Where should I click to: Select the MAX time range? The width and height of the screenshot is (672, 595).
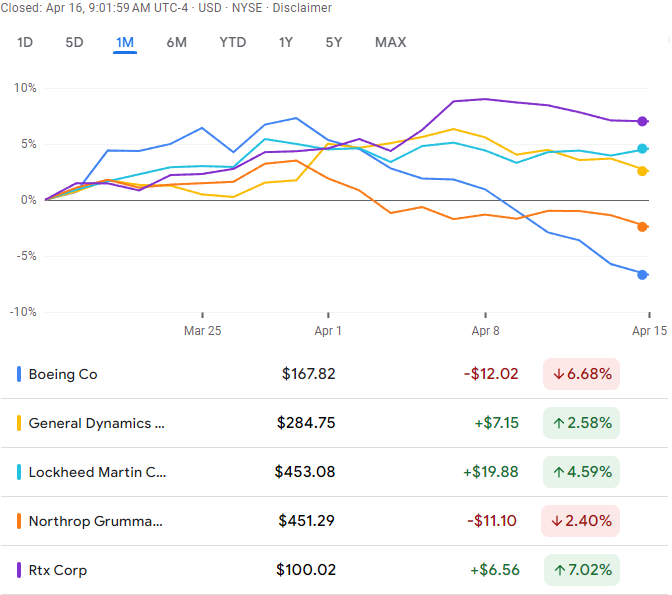click(x=390, y=42)
